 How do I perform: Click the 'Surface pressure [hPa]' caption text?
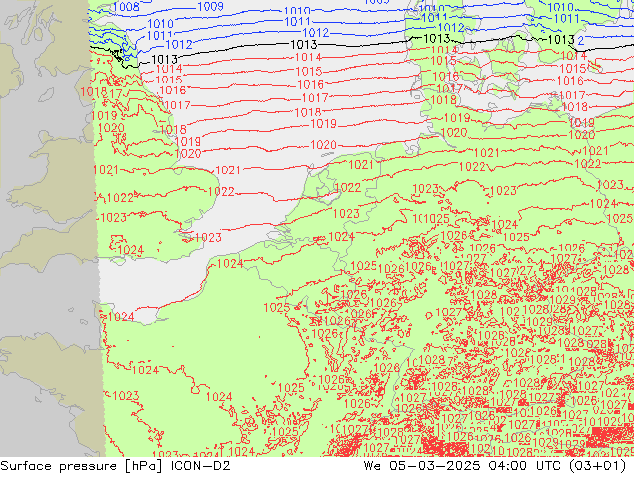pos(82,466)
